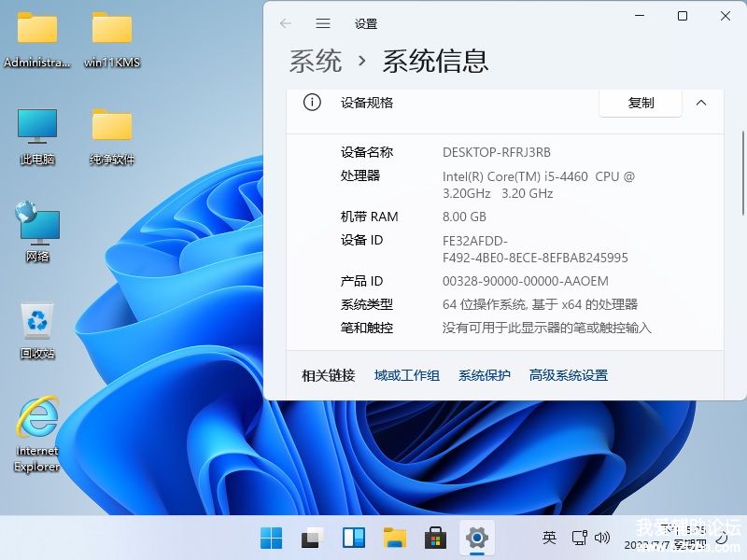Open Task View on the taskbar
Viewport: 747px width, 560px height.
click(x=312, y=539)
